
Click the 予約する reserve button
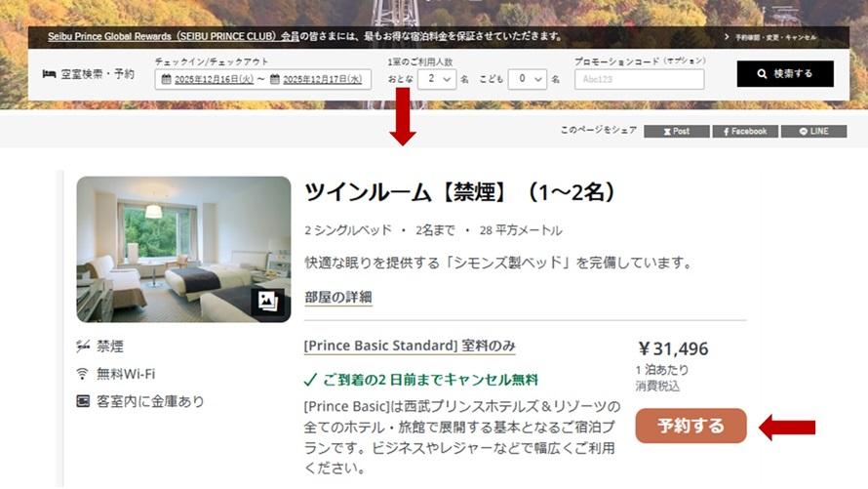click(690, 427)
